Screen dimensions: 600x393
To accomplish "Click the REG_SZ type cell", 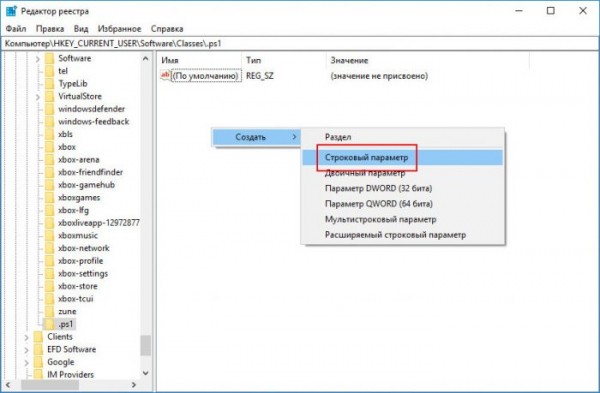I will click(260, 76).
